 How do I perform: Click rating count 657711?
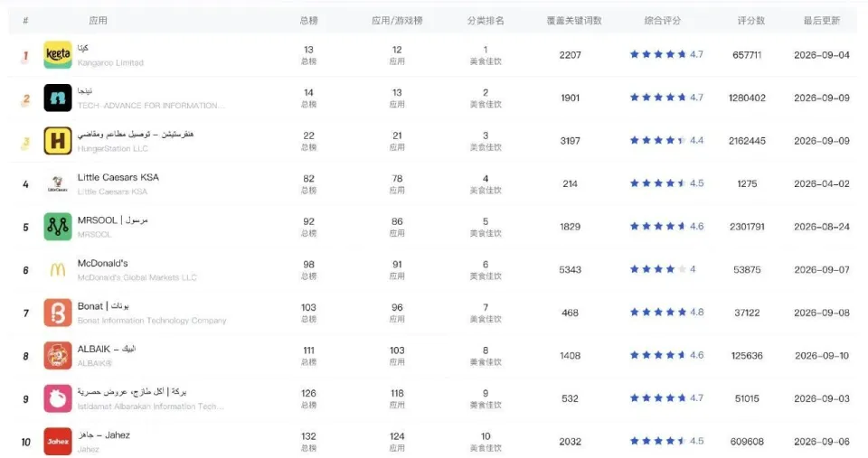747,55
